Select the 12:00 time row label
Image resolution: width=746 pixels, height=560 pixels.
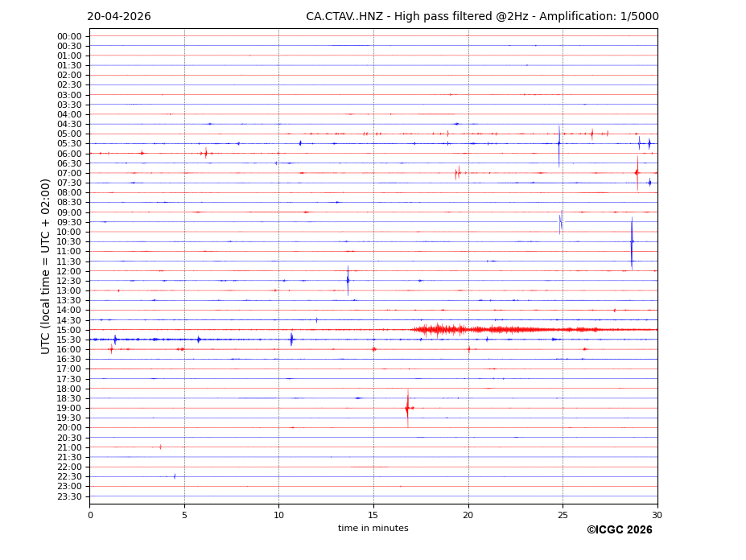pyautogui.click(x=69, y=271)
